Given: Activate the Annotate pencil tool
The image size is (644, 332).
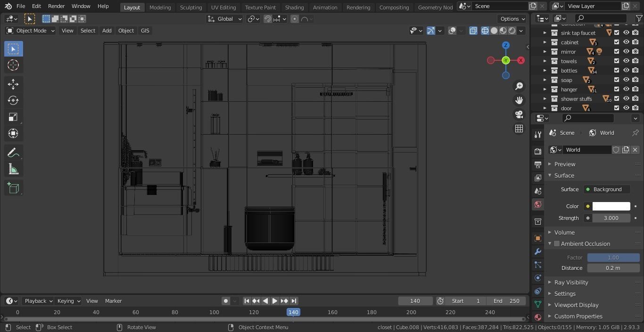Looking at the screenshot, I should pyautogui.click(x=13, y=153).
